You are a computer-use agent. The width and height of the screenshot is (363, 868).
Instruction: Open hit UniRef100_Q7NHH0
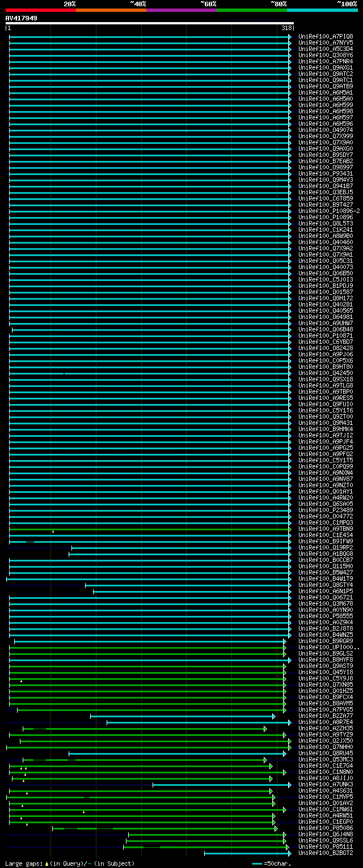point(326,747)
